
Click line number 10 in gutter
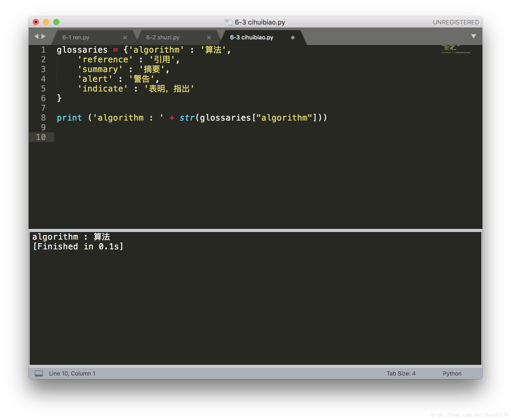pos(41,137)
